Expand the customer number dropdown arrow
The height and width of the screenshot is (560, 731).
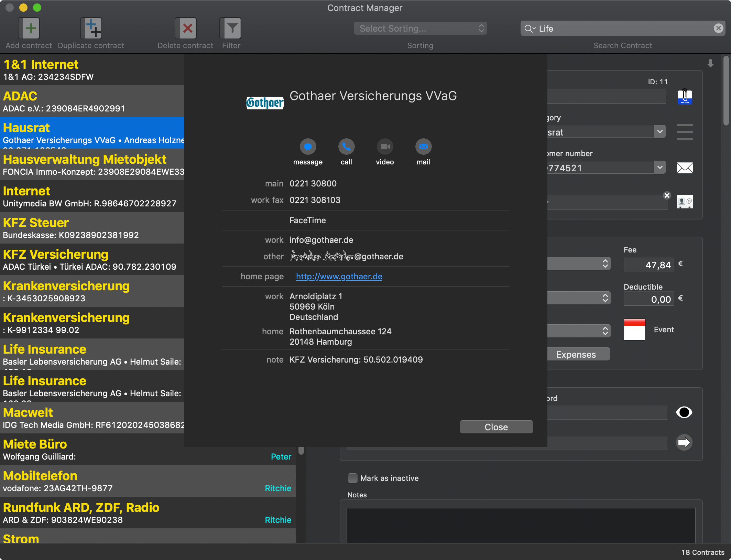pyautogui.click(x=660, y=167)
